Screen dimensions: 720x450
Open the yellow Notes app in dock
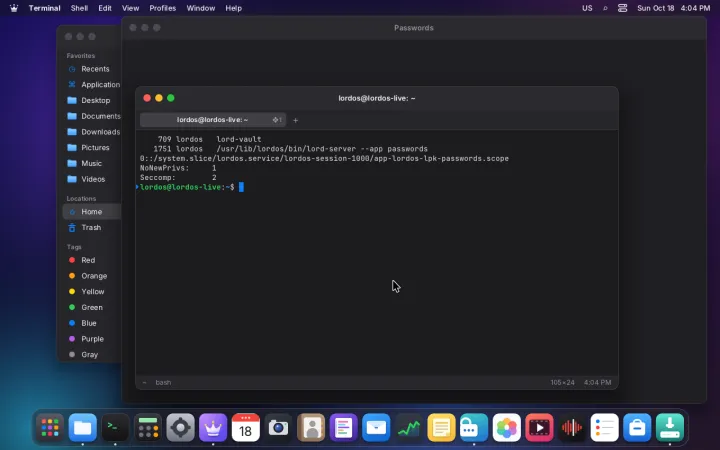(x=441, y=428)
